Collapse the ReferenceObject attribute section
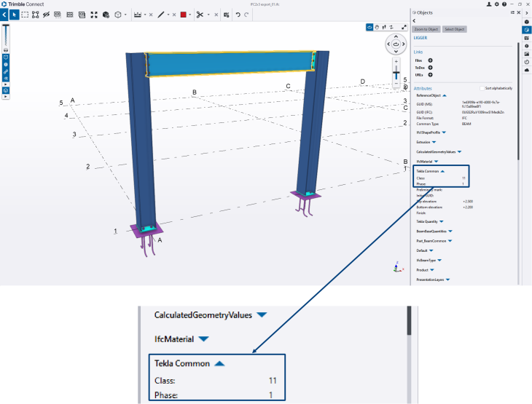This screenshot has height=404, width=532. pos(444,95)
